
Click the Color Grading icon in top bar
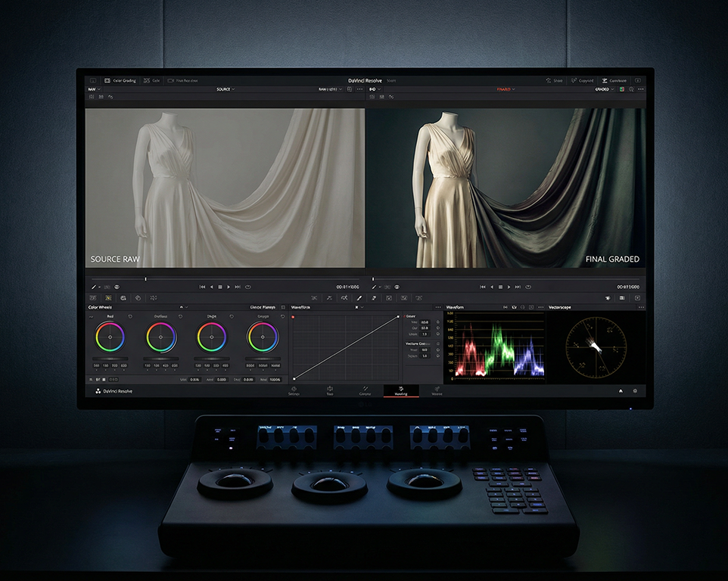(x=107, y=80)
